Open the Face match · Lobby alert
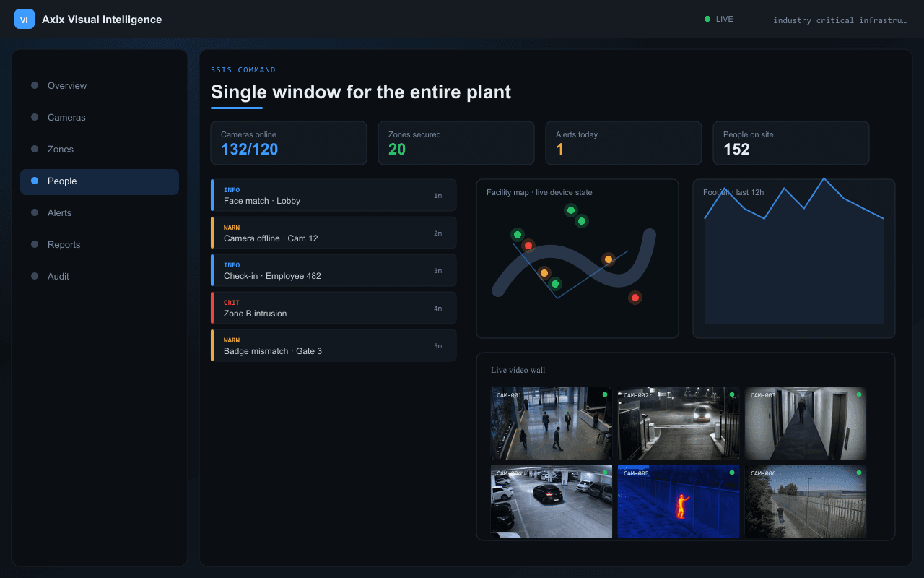Image resolution: width=924 pixels, height=578 pixels. [334, 195]
